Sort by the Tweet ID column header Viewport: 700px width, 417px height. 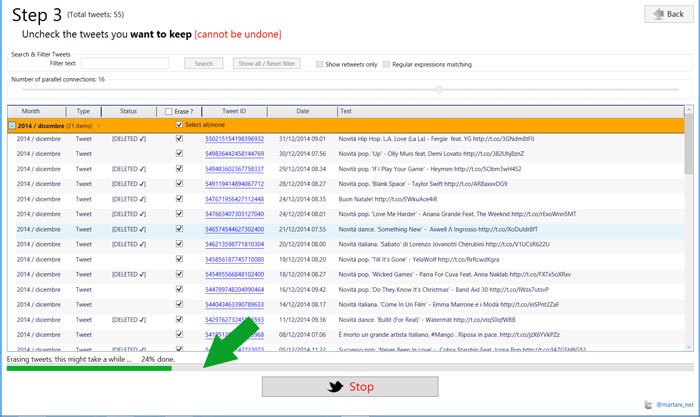(234, 111)
